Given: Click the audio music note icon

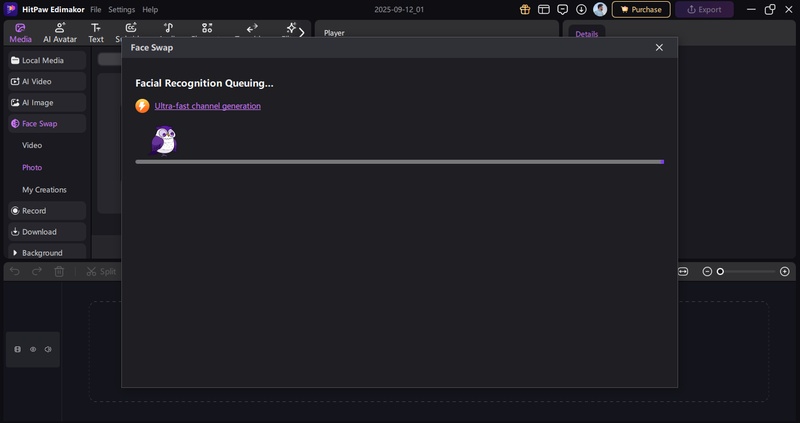Looking at the screenshot, I should pos(168,28).
